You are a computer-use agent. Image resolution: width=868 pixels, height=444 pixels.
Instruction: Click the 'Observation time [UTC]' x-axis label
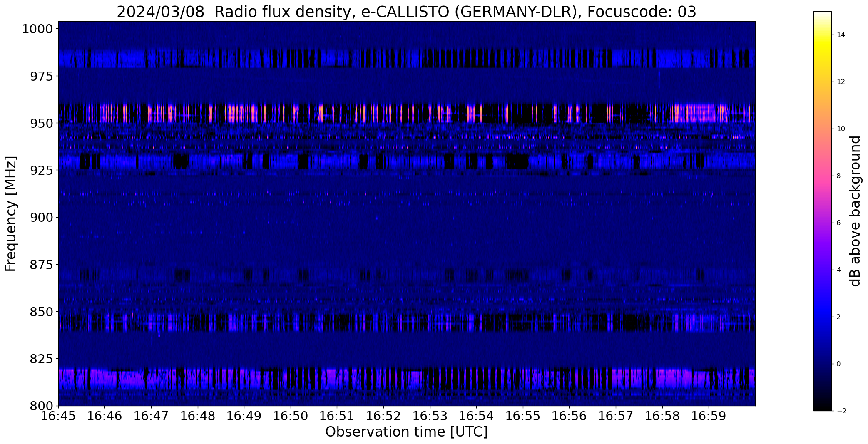(406, 432)
